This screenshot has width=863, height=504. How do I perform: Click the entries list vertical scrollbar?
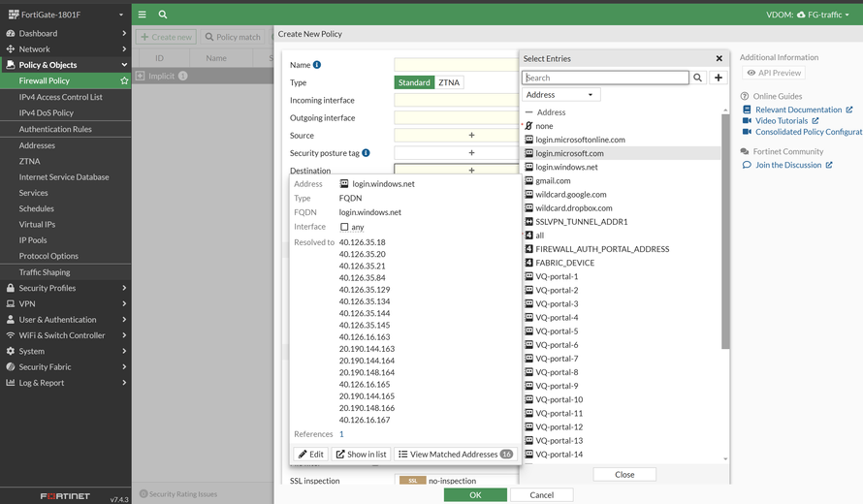tap(725, 233)
